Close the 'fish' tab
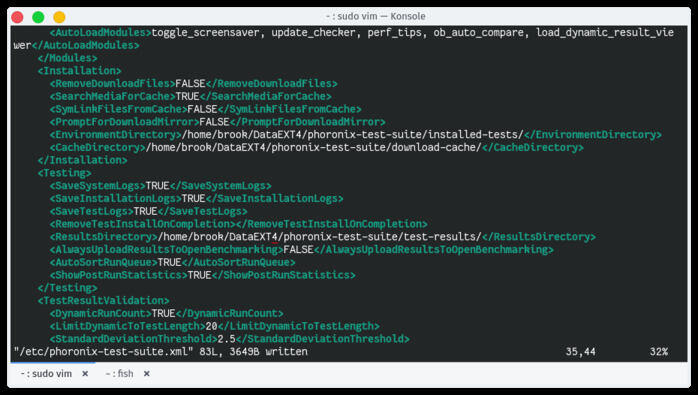Image resolution: width=698 pixels, height=395 pixels. (146, 374)
